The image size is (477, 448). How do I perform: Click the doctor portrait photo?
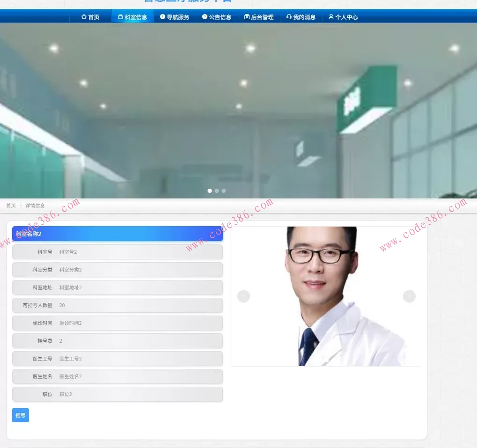tap(326, 296)
